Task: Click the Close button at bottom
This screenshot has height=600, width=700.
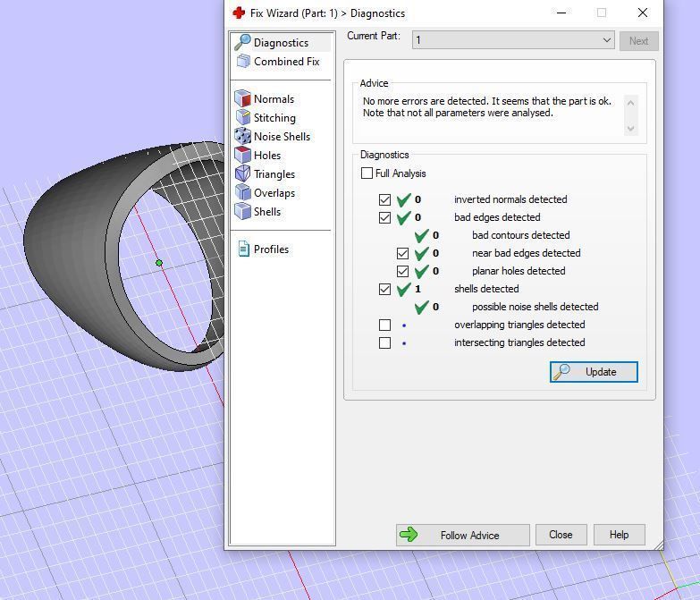Action: coord(561,535)
